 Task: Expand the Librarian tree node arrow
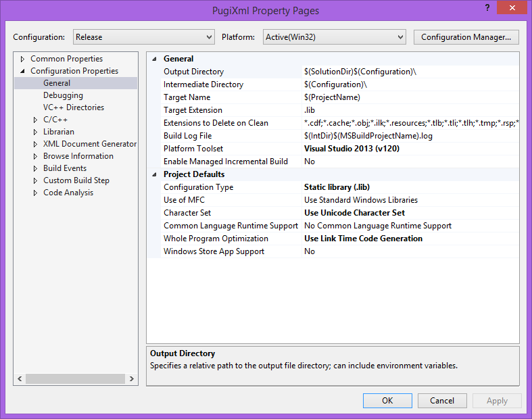[35, 132]
